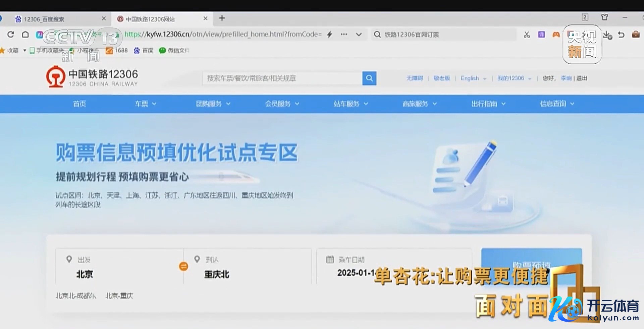The height and width of the screenshot is (329, 644).
Task: Click the China Railway 12306 logo
Action: [92, 77]
